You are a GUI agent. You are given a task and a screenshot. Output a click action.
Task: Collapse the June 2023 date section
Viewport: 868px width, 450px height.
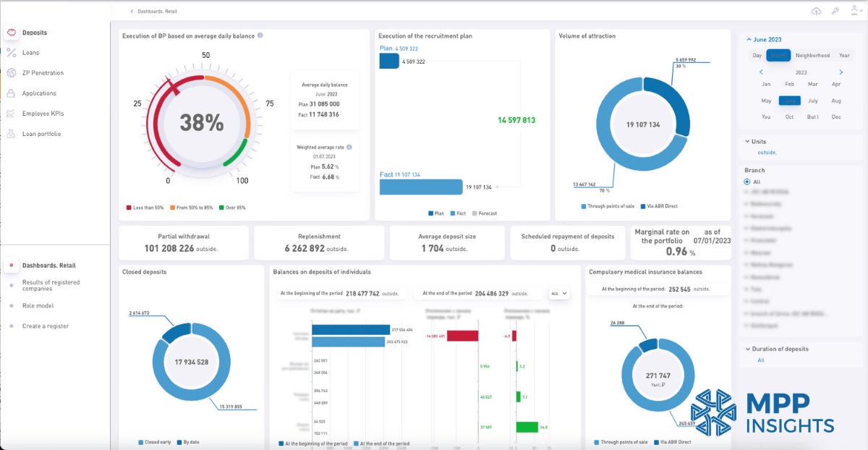click(768, 39)
